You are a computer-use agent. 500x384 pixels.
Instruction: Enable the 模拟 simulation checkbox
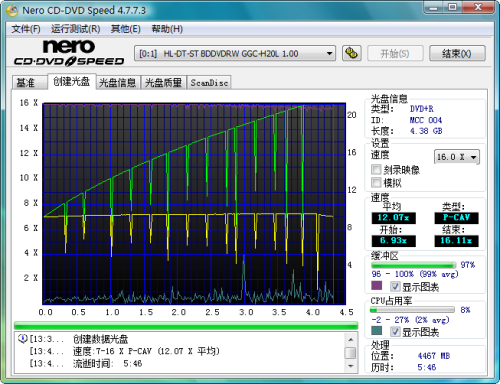point(376,182)
